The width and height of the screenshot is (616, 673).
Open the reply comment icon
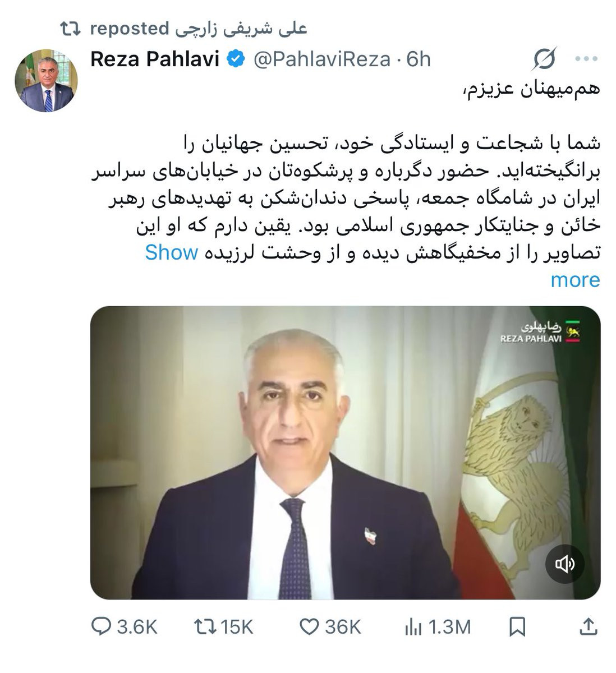[102, 626]
